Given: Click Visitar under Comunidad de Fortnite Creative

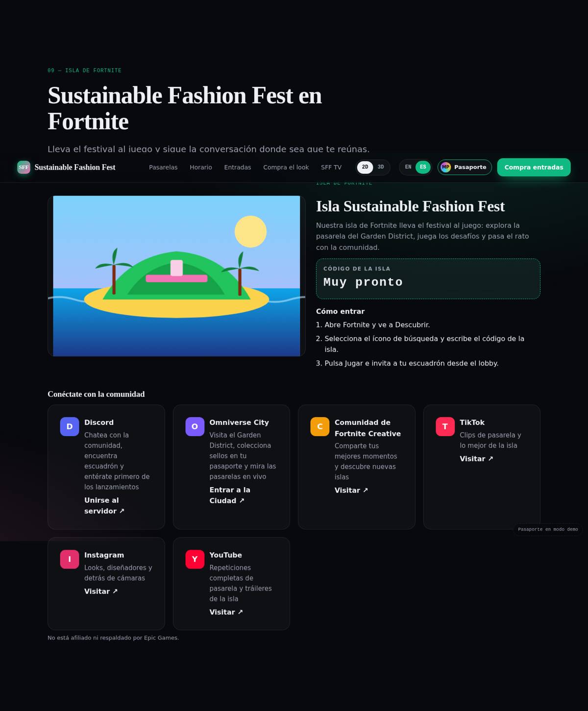Looking at the screenshot, I should point(351,490).
